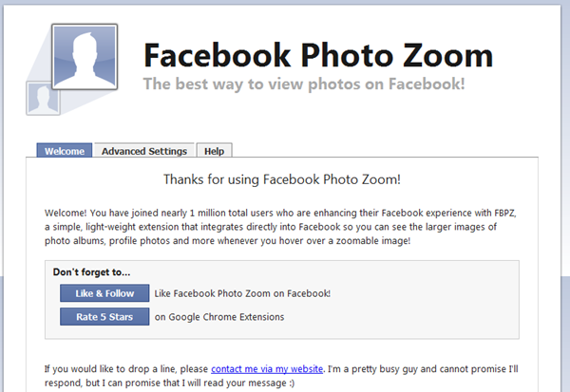
Task: Click the word Welcome! starting the paragraph
Action: (66, 211)
